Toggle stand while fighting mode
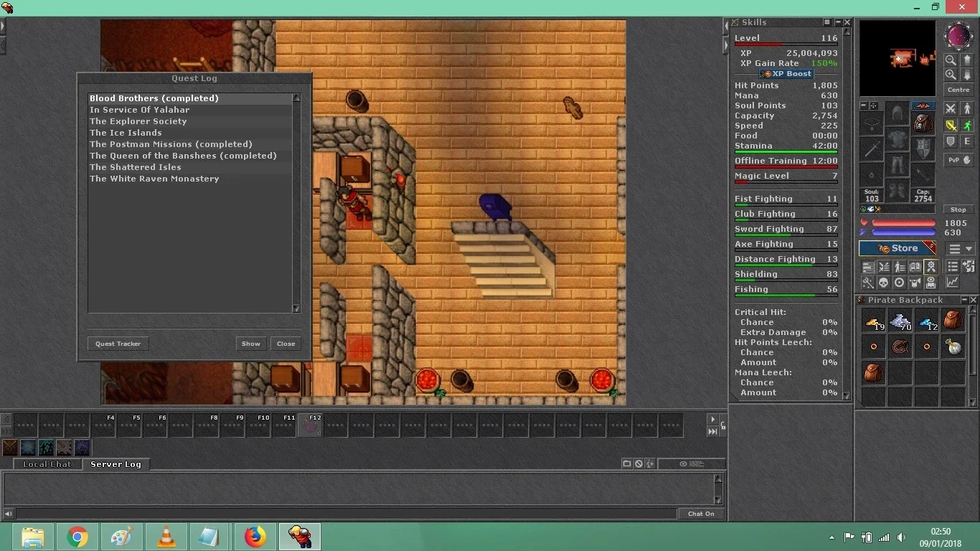This screenshot has height=551, width=980. [x=967, y=108]
